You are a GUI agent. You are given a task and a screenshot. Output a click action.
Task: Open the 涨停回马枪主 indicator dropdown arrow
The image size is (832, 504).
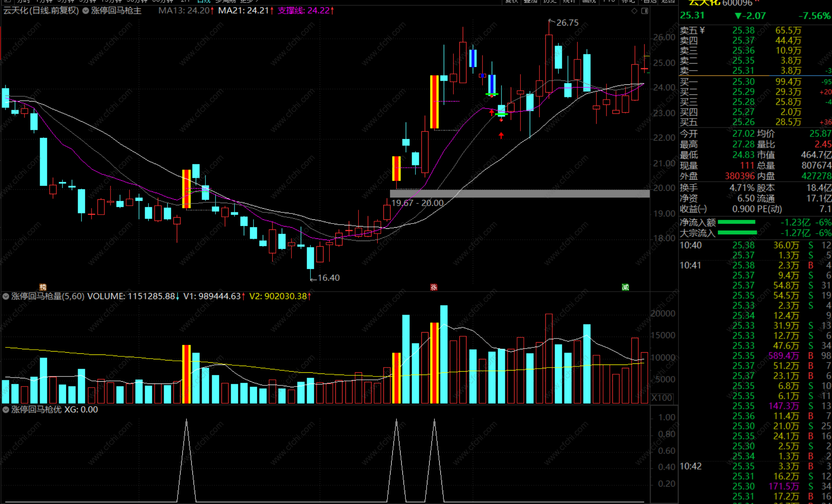pos(86,11)
